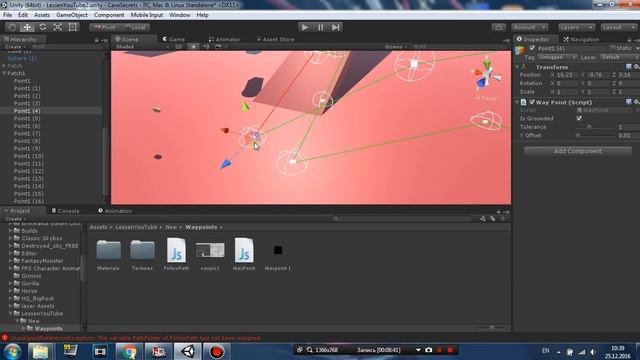
Task: Open the Help menu
Action: pos(202,15)
